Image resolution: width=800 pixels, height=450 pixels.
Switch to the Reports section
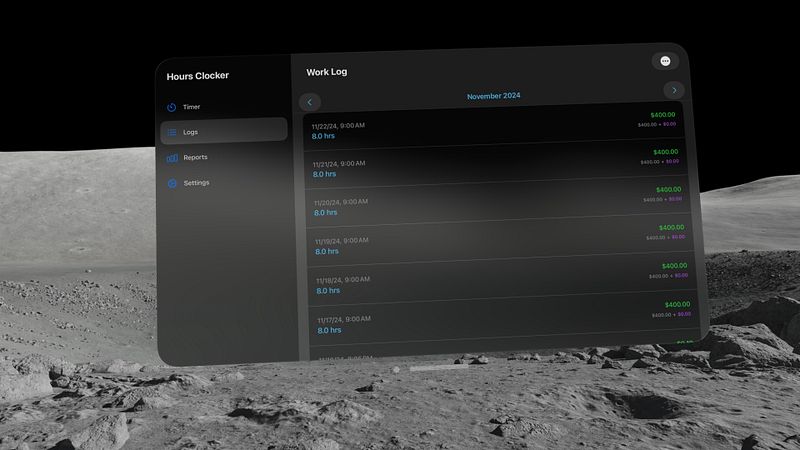[x=224, y=158]
